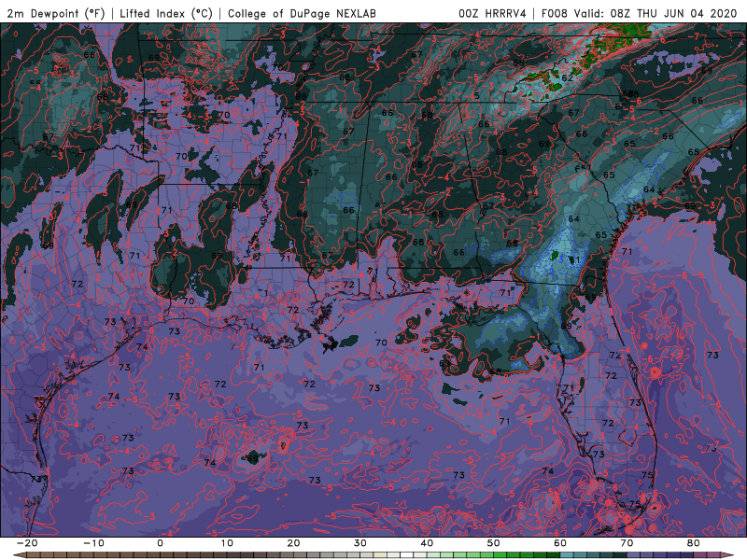Click the -20 label on the color scale
Image resolution: width=747 pixels, height=560 pixels.
[x=27, y=543]
